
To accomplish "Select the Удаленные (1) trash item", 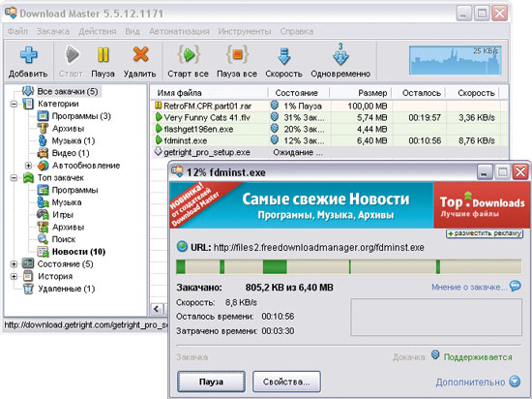I will pos(28,289).
